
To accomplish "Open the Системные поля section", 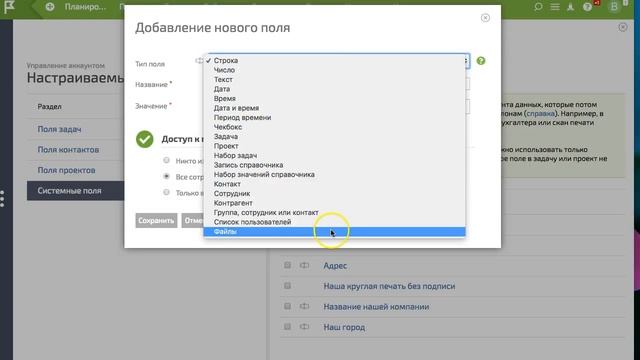I will (76, 191).
